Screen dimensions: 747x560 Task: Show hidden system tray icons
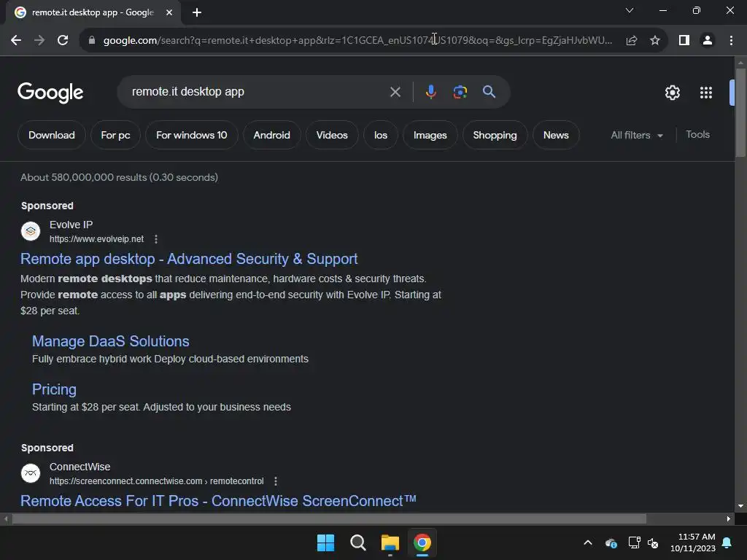[x=588, y=542]
